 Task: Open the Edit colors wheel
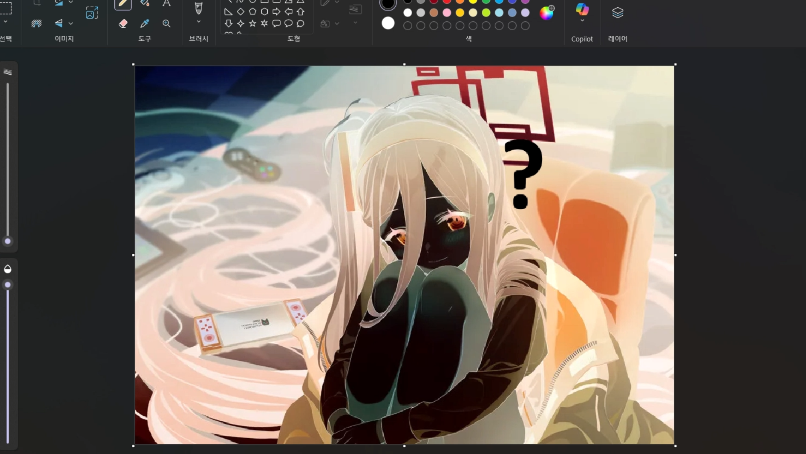(x=547, y=12)
